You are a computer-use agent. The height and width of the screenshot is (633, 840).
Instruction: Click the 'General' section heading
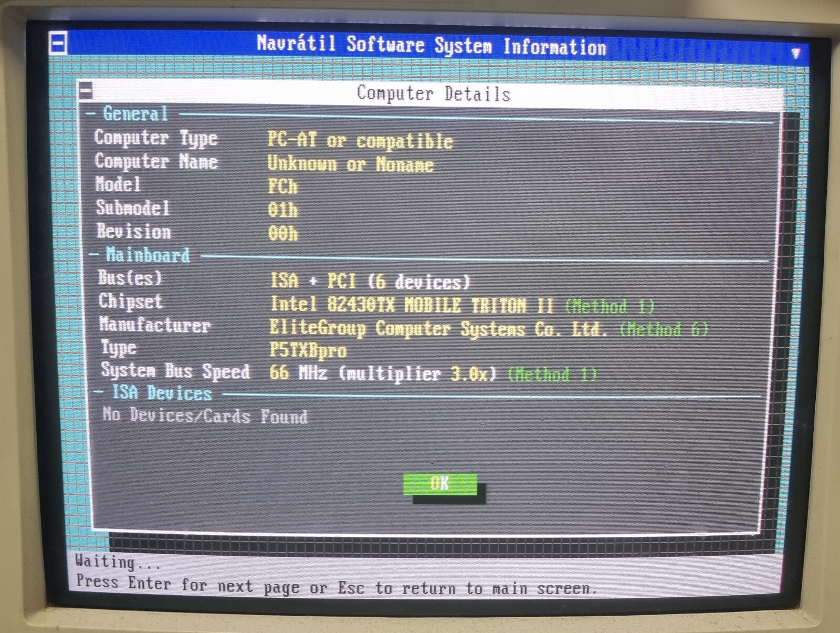135,113
